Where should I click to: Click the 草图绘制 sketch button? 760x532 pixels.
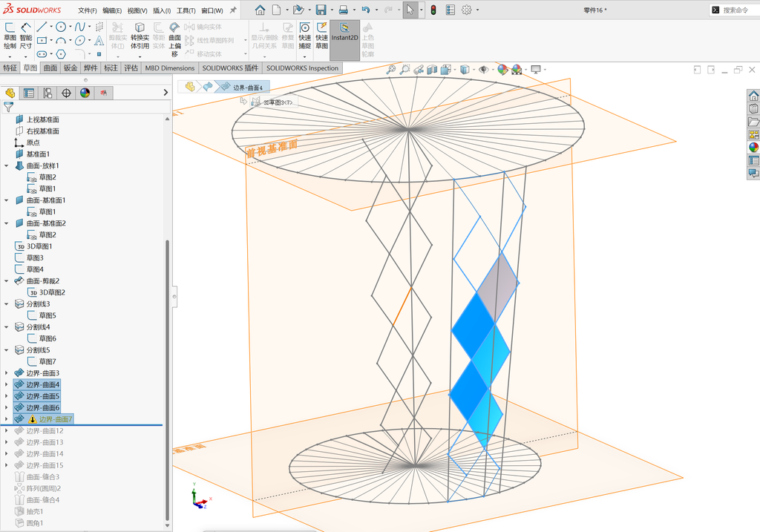click(10, 36)
